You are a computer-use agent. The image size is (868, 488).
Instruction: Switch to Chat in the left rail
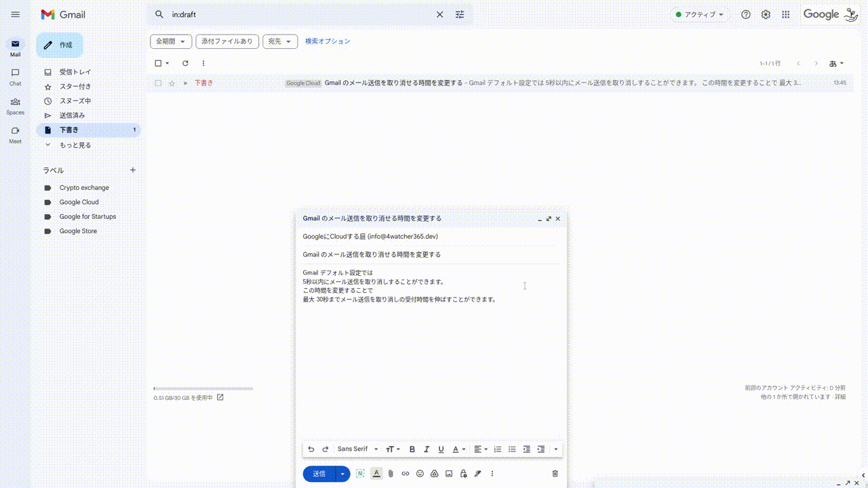coord(15,77)
